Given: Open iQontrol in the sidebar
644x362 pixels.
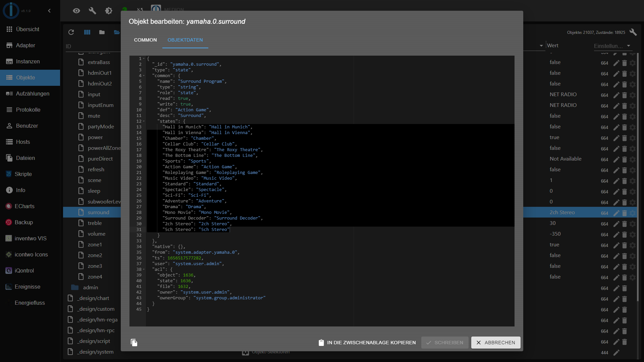Looking at the screenshot, I should 30,270.
